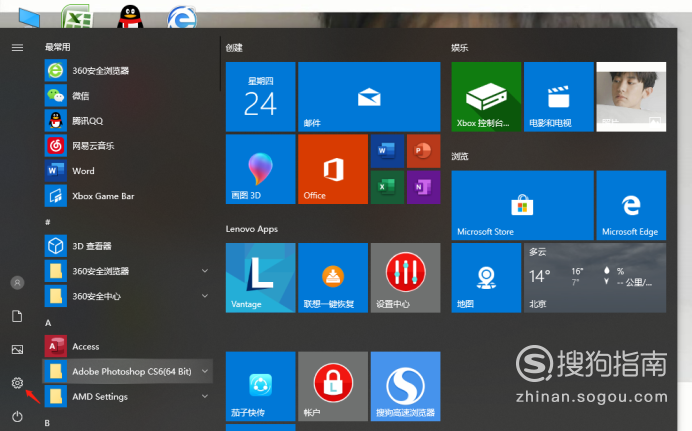Viewport: 692px width, 431px height.
Task: Click the A section letter header
Action: 48,323
